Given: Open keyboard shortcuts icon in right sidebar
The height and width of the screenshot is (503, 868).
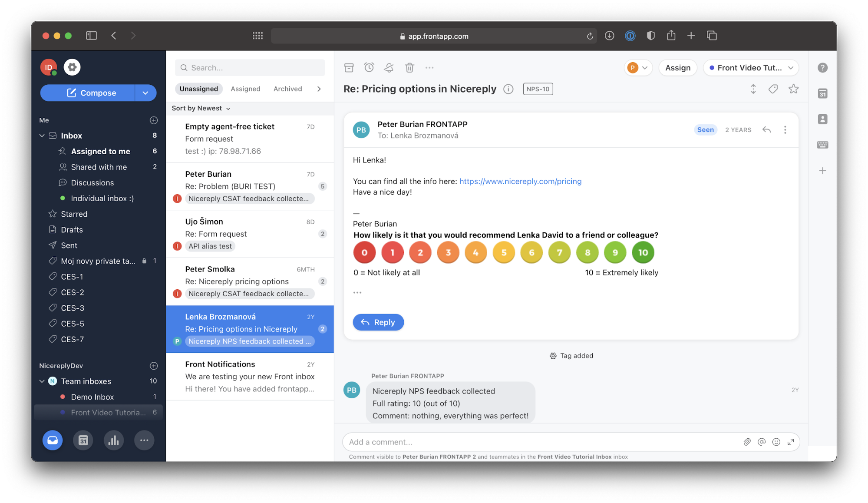Looking at the screenshot, I should tap(822, 145).
